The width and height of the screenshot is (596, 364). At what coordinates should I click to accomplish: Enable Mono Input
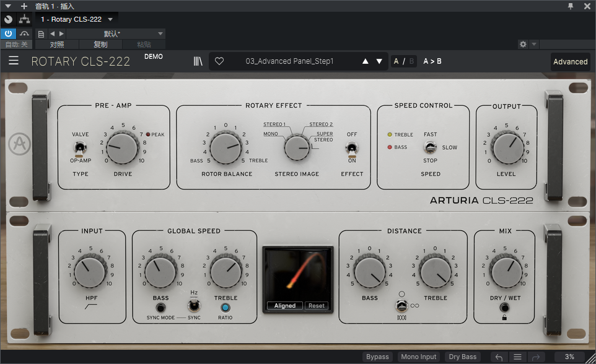tap(418, 357)
